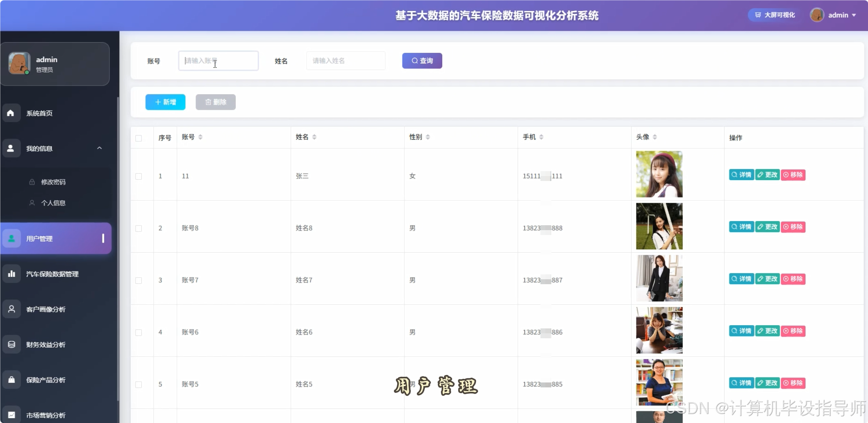Click the 请输入账号 input field
Screen dimensions: 868x423
[x=218, y=60]
